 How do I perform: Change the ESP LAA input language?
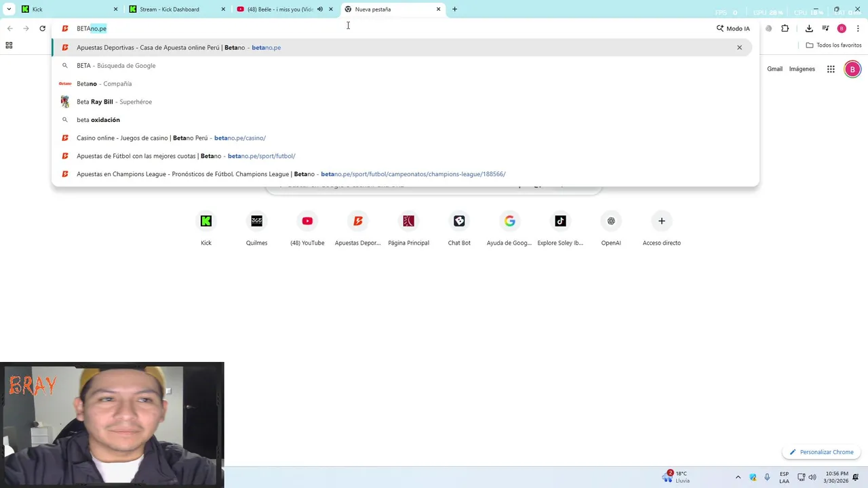pyautogui.click(x=784, y=477)
